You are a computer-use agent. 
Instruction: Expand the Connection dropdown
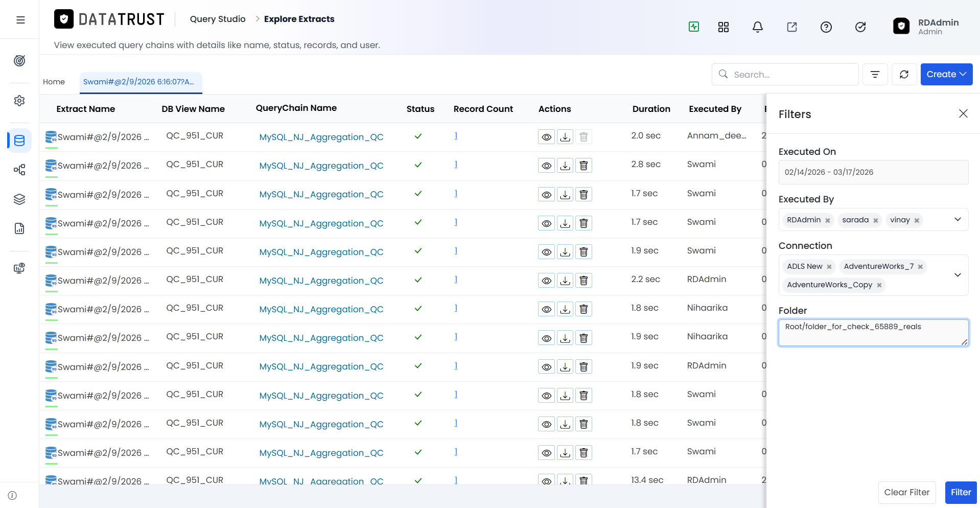958,275
